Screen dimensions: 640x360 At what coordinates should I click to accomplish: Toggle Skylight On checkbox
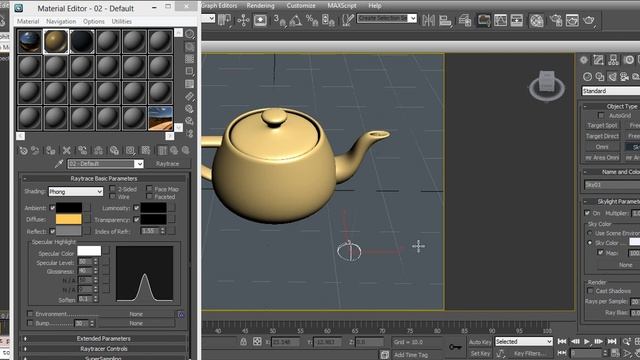[587, 213]
